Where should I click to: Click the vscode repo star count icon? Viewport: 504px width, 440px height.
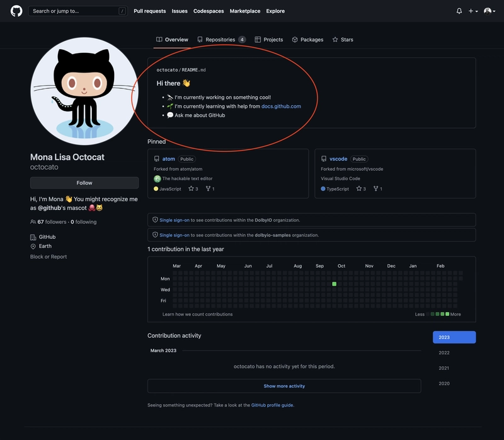point(359,188)
